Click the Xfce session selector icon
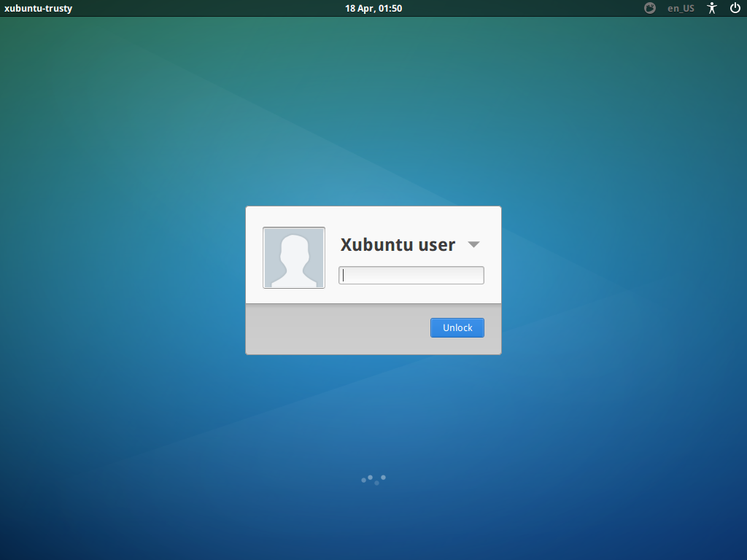The width and height of the screenshot is (747, 560). (x=650, y=9)
